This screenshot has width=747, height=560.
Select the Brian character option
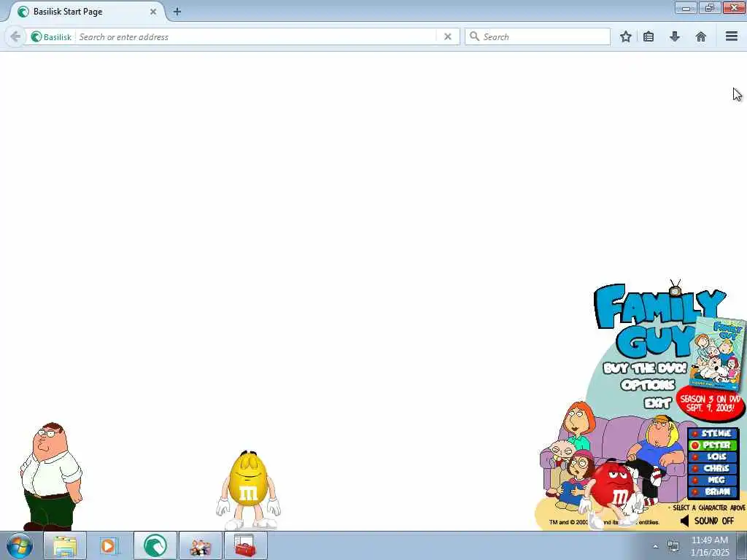pos(713,491)
